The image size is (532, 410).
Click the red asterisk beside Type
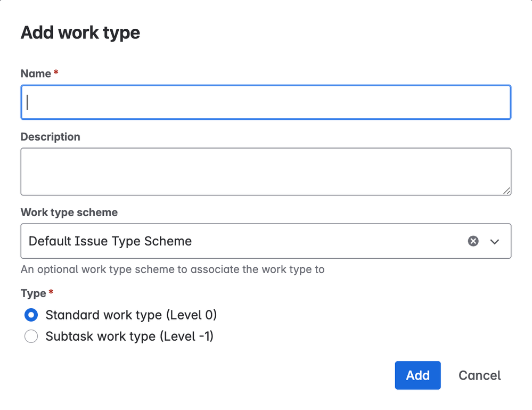(x=51, y=292)
